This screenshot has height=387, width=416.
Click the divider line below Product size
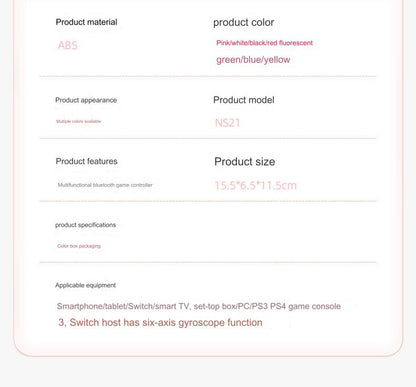pos(208,201)
